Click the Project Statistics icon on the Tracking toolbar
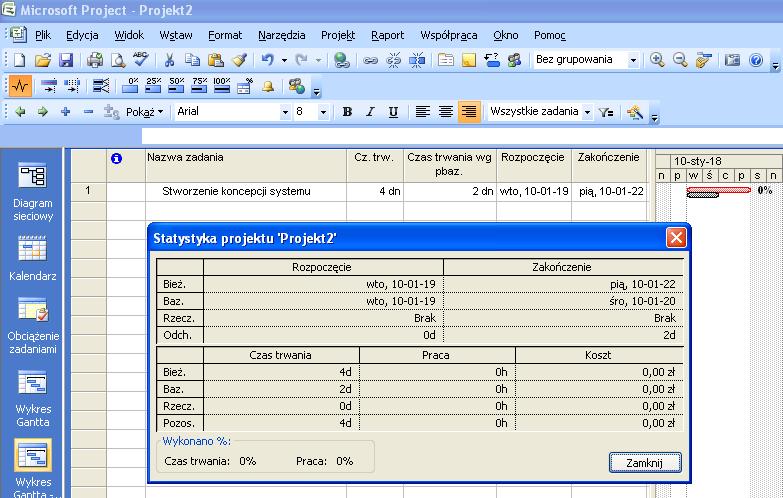This screenshot has width=783, height=498. coord(20,86)
